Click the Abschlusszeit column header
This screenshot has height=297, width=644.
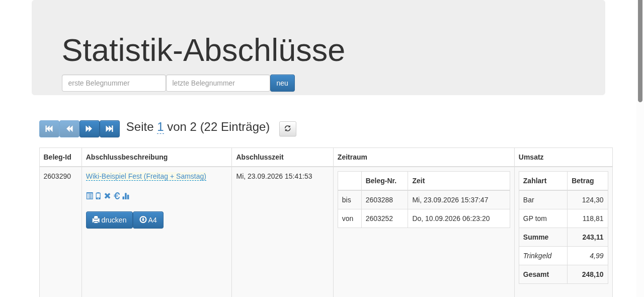[260, 157]
